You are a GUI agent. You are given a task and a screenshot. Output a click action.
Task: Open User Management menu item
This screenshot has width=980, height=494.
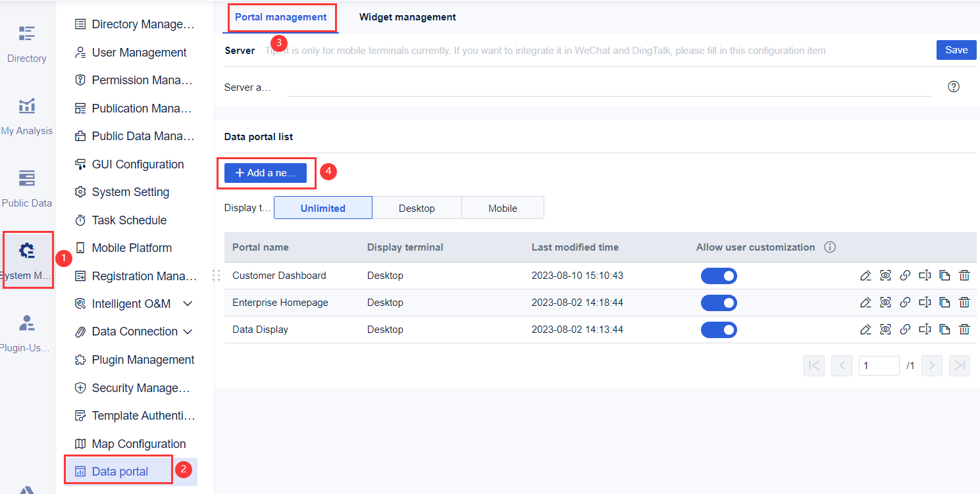(x=132, y=53)
